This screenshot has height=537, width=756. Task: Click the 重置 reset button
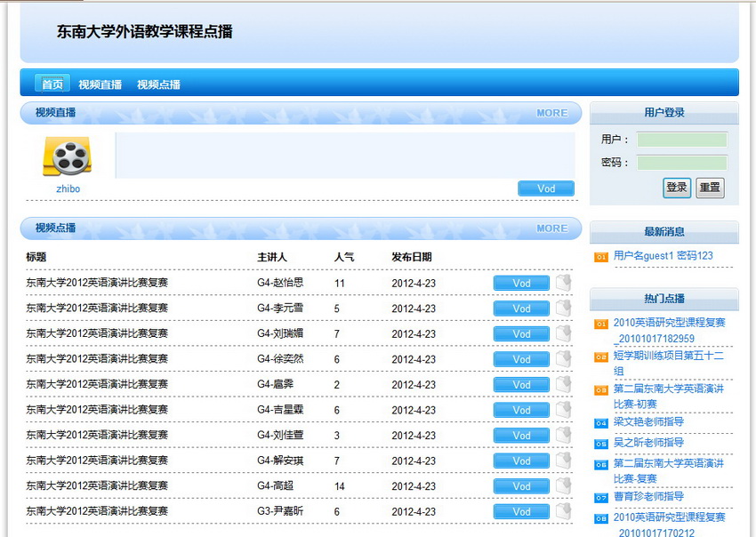point(710,188)
